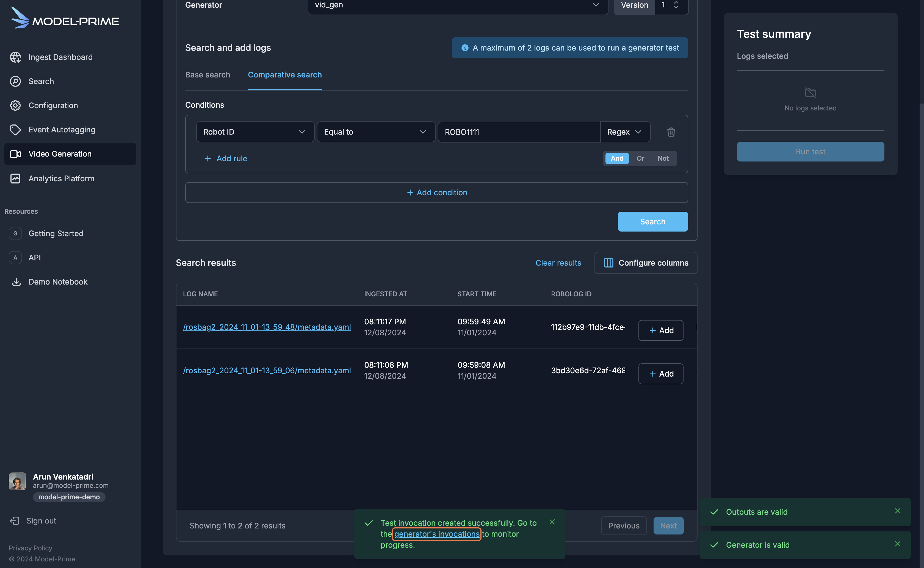
Task: Open the generator's invocations link
Action: point(437,534)
